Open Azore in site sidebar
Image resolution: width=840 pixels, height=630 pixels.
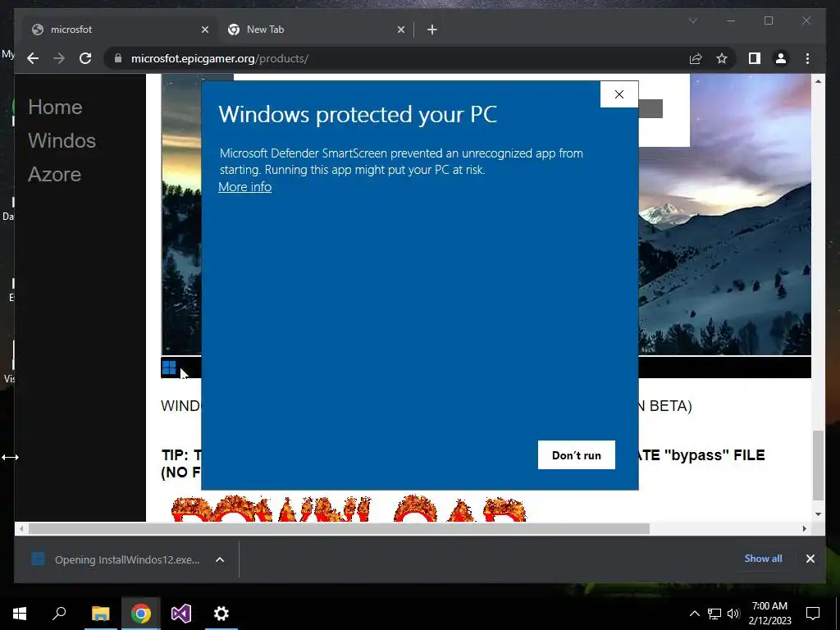55,174
